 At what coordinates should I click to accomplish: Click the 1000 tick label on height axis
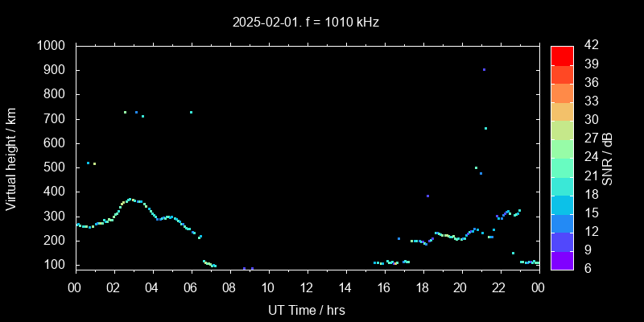click(53, 46)
